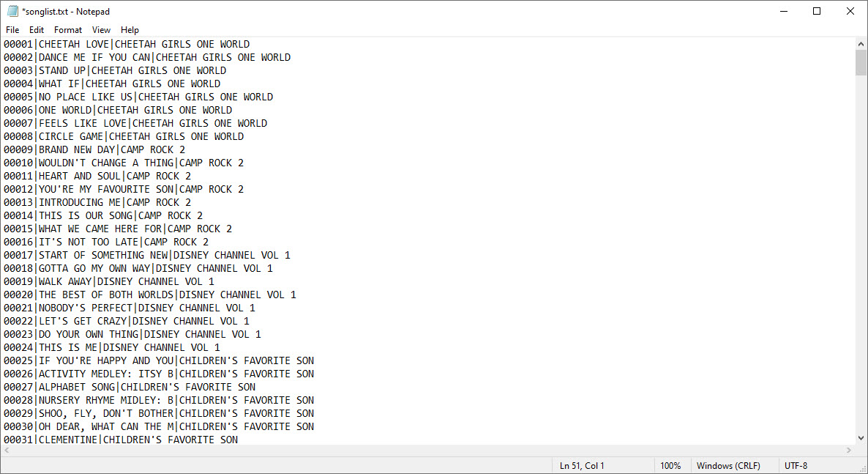Click the vertical scrollbar thumb
This screenshot has height=474, width=868.
click(x=861, y=62)
